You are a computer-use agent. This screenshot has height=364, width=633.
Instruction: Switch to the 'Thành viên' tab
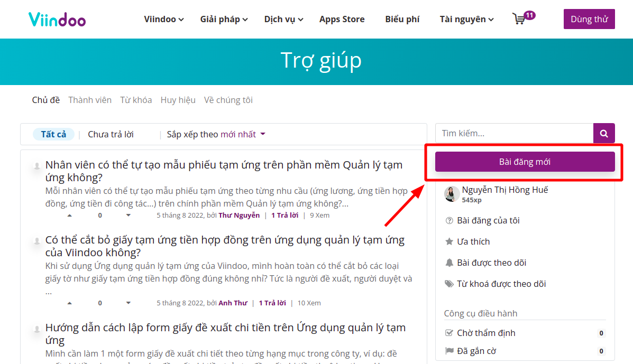click(x=90, y=100)
